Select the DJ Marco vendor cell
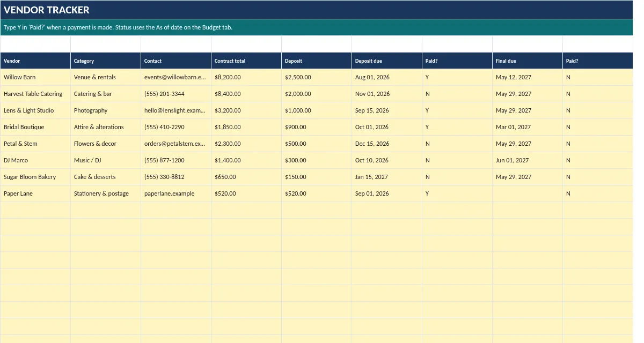The height and width of the screenshot is (343, 644). click(x=35, y=160)
